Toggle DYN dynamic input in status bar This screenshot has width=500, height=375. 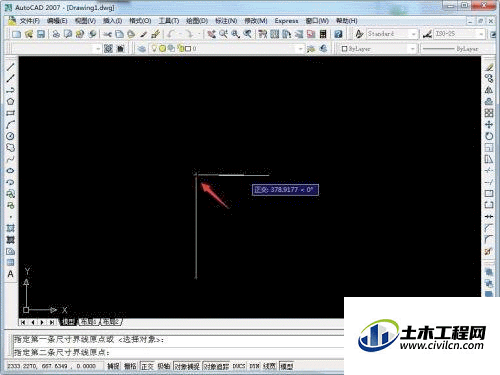coord(254,366)
